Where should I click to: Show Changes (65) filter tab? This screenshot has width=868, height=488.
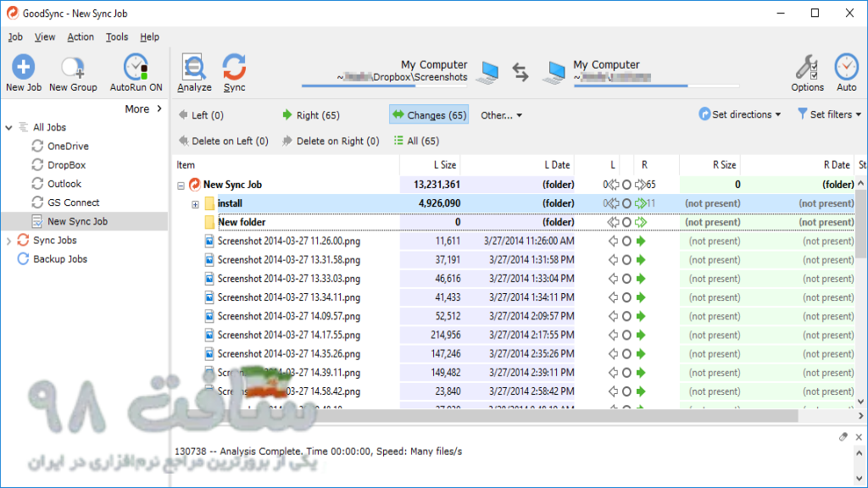click(429, 114)
